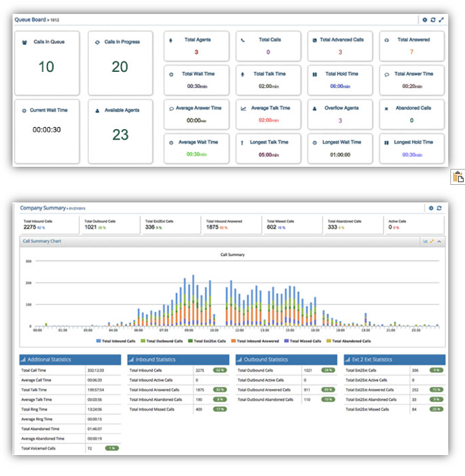465x476 pixels.
Task: Select the Calls In Progress value 20
Action: point(119,67)
